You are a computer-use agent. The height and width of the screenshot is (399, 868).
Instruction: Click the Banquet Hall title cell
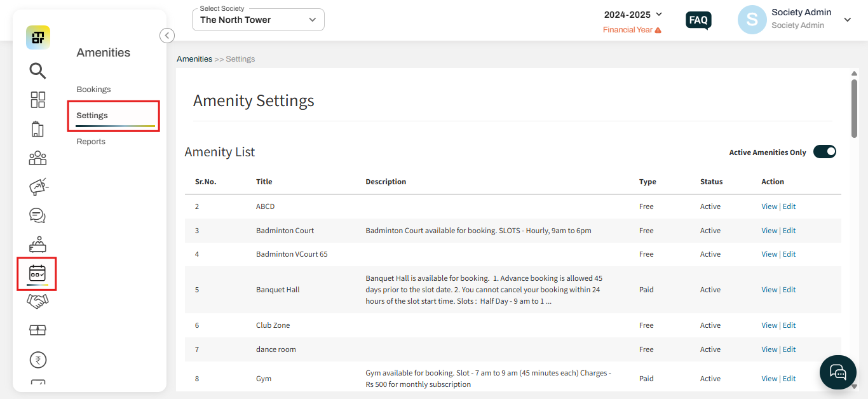[278, 290]
